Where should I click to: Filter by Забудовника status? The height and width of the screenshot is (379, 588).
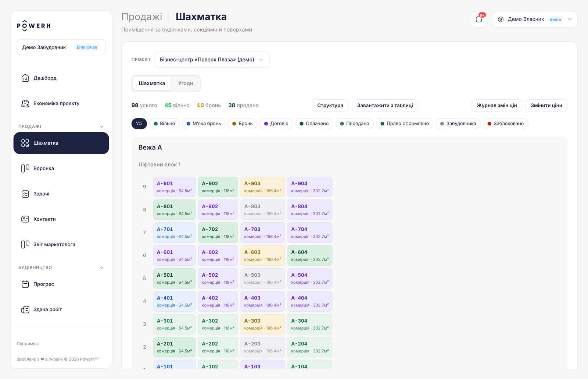458,124
